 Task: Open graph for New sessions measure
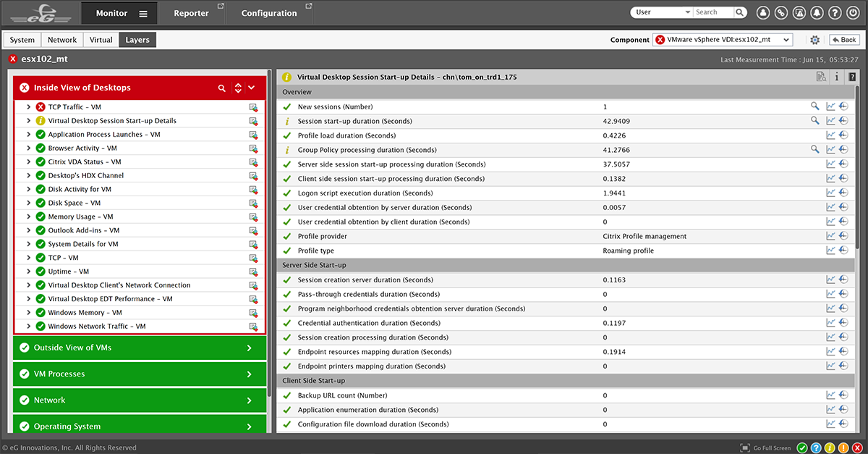831,106
